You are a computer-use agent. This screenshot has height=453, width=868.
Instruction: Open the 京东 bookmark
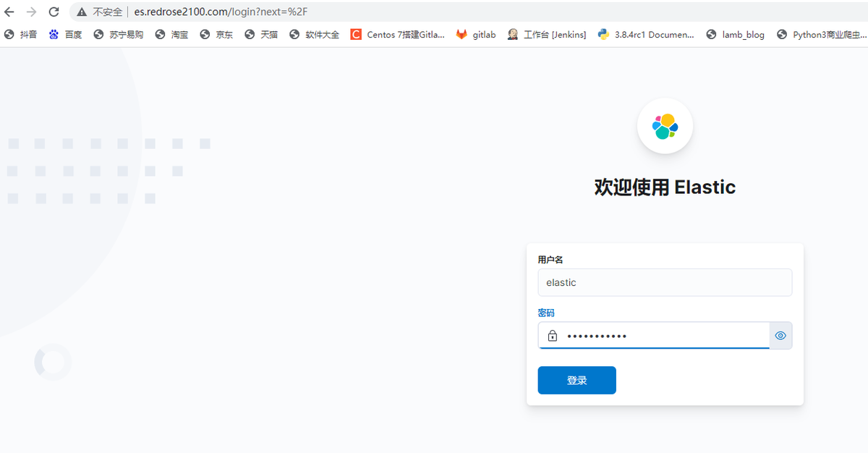216,34
